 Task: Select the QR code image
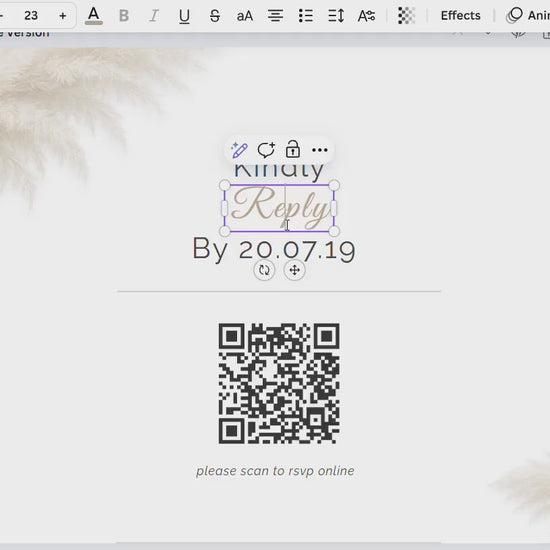click(279, 383)
